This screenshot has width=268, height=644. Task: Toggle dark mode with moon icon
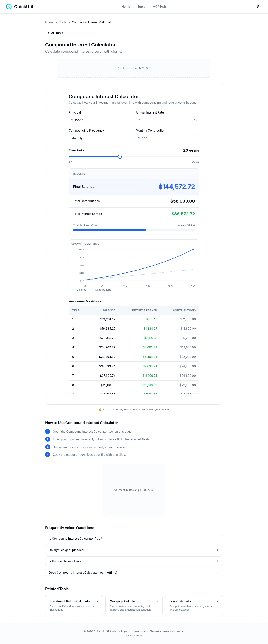coord(259,7)
